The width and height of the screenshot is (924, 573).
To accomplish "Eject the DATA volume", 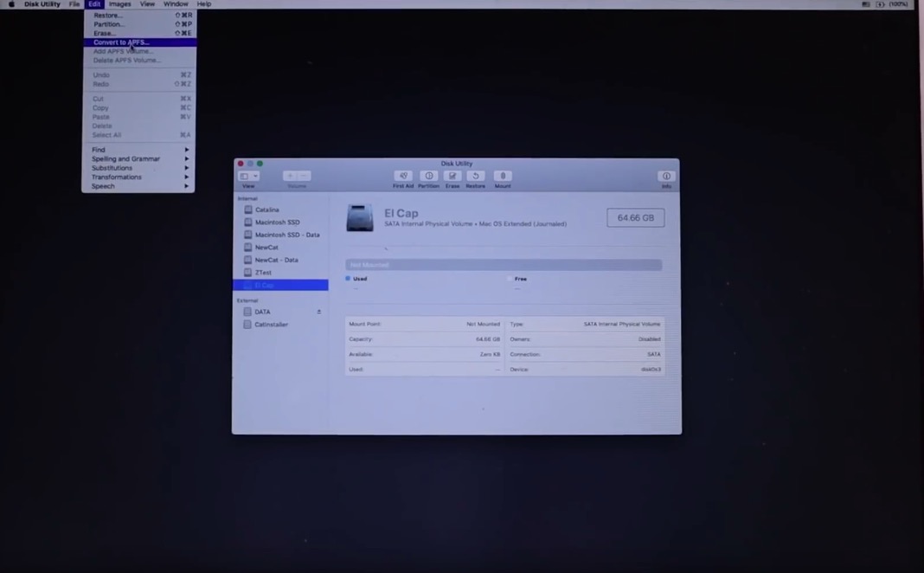I will pos(318,312).
